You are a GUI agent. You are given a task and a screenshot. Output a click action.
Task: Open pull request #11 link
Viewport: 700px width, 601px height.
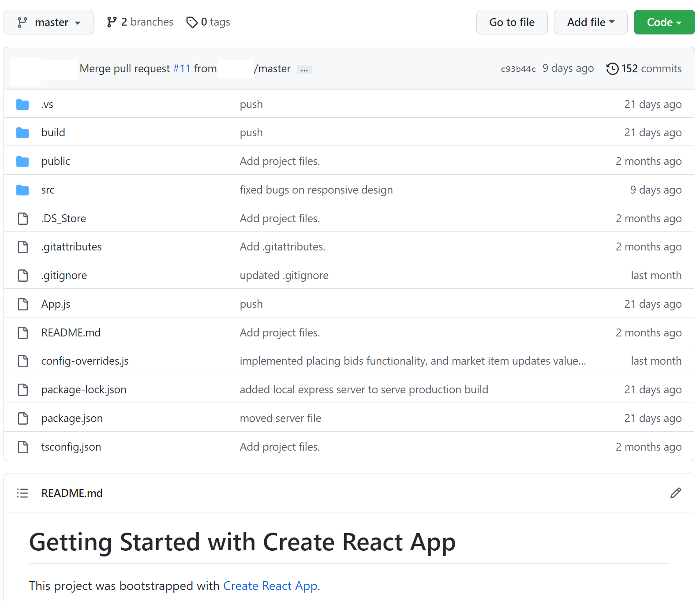coord(182,69)
